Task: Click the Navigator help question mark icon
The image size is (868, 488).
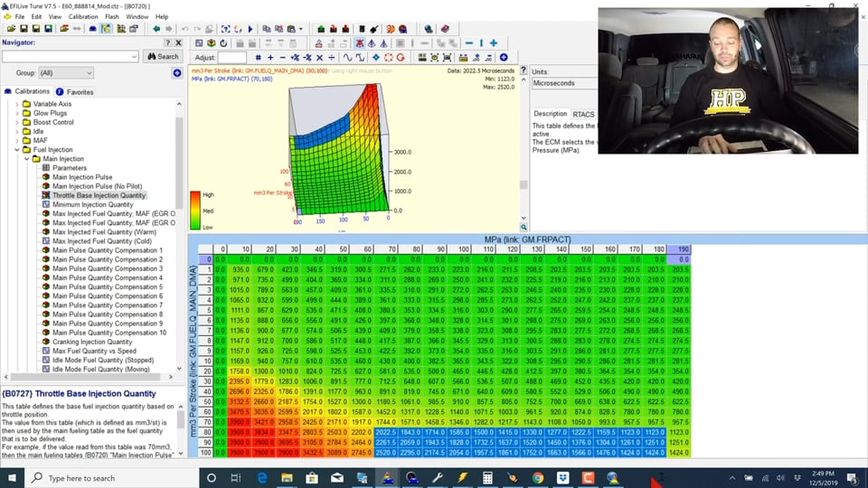Action: coord(167,42)
